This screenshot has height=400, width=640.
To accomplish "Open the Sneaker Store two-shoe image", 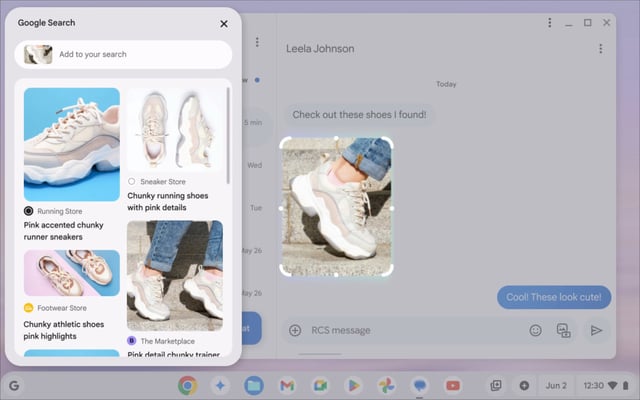I will [175, 130].
